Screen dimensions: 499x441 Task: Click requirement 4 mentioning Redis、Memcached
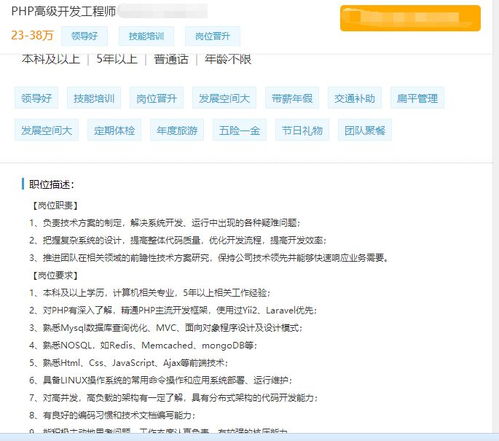click(143, 345)
